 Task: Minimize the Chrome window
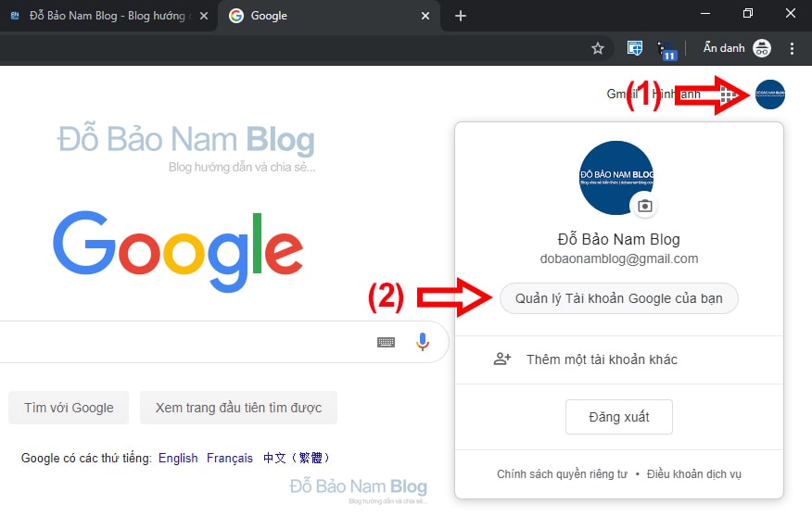(704, 14)
